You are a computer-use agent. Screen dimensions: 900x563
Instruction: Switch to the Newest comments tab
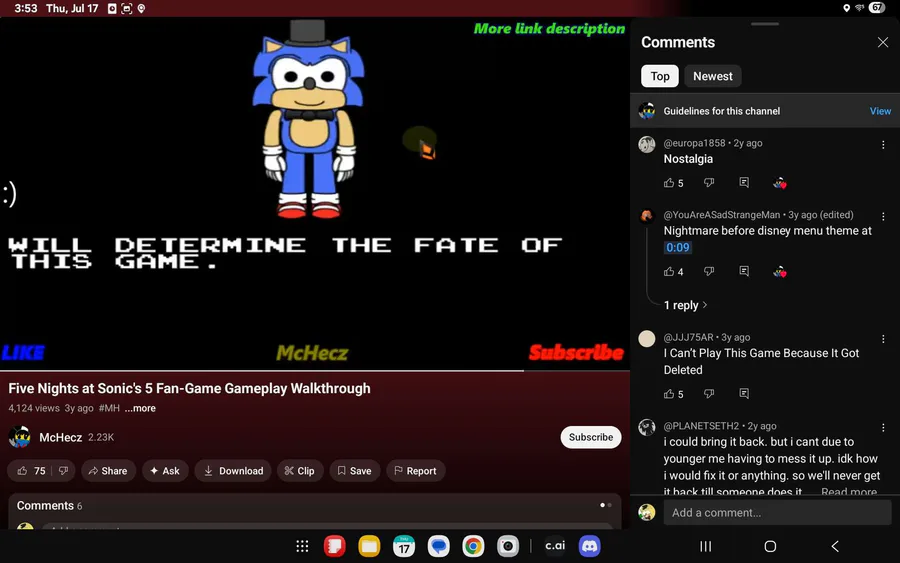tap(712, 76)
